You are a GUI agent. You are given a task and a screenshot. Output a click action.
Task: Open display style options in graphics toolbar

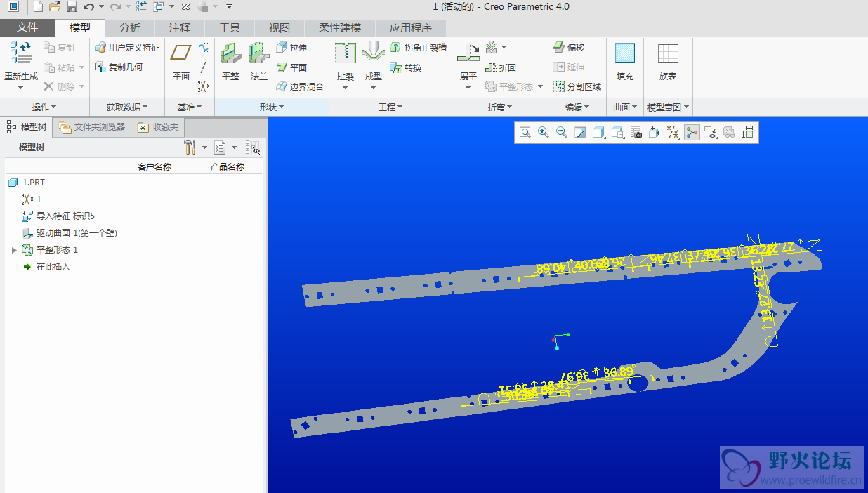[599, 132]
